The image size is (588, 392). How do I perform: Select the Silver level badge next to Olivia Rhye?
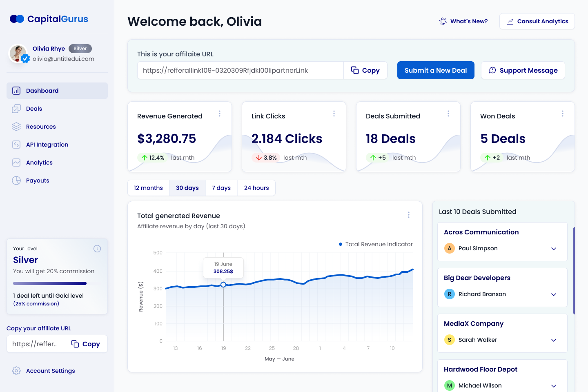click(x=80, y=49)
